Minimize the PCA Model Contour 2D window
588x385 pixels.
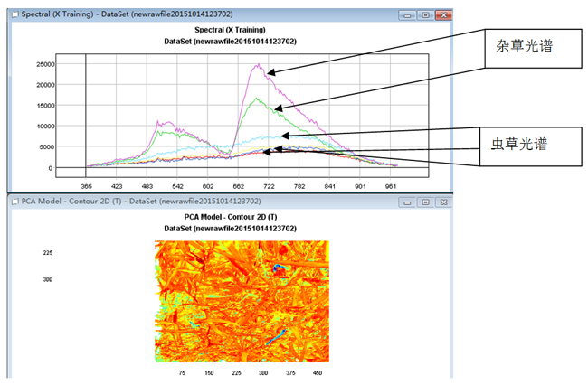pos(406,201)
